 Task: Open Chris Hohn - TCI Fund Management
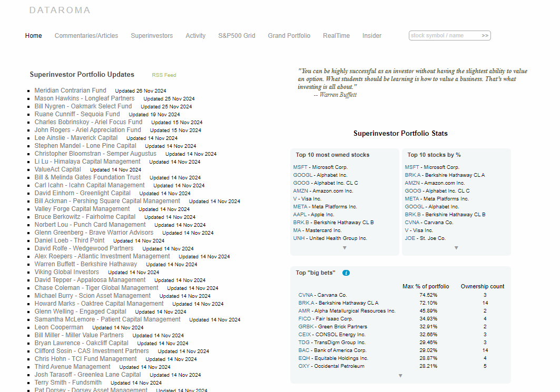[86, 359]
